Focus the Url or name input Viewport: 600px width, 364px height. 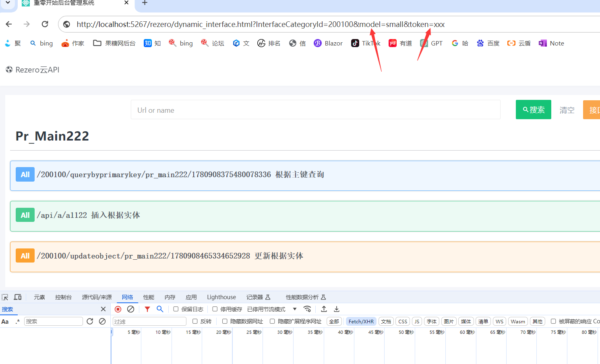coord(315,110)
